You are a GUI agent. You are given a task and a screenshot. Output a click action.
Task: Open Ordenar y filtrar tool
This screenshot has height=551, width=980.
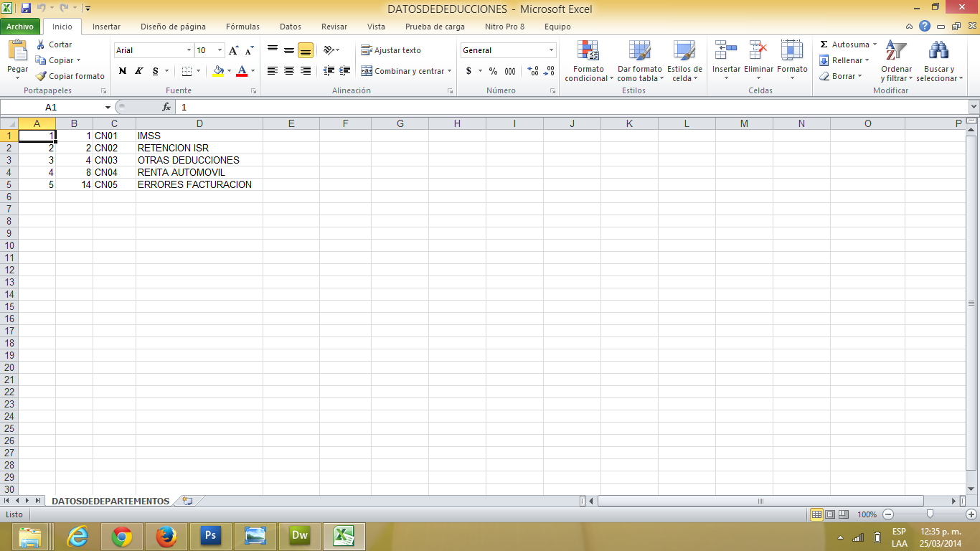click(896, 52)
